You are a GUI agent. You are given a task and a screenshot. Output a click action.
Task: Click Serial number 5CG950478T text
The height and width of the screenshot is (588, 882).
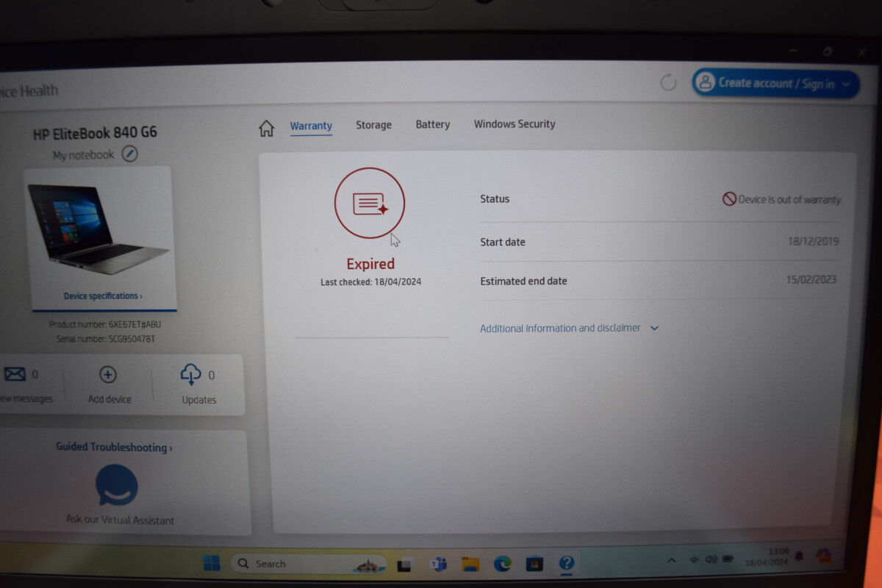coord(105,339)
